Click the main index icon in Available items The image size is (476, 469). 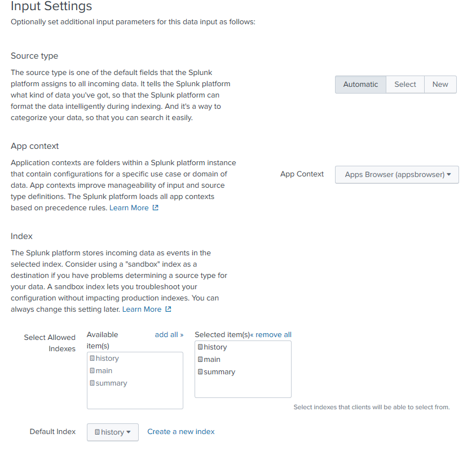coord(92,371)
